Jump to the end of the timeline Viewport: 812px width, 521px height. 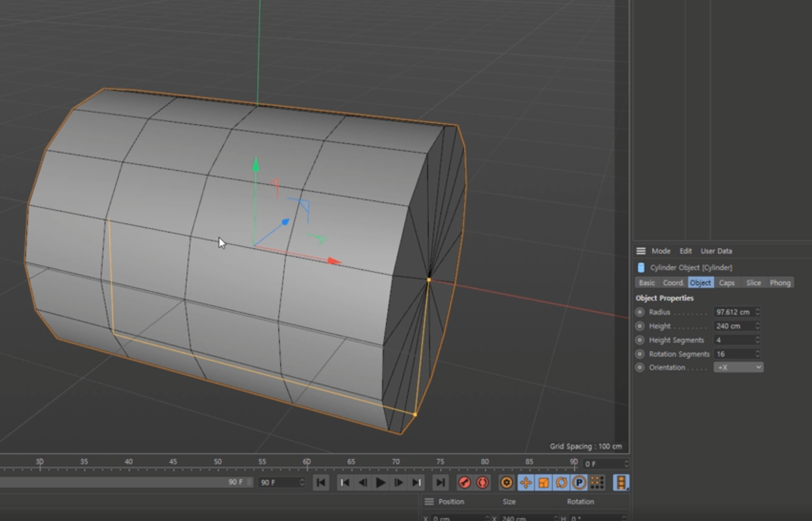(x=440, y=482)
